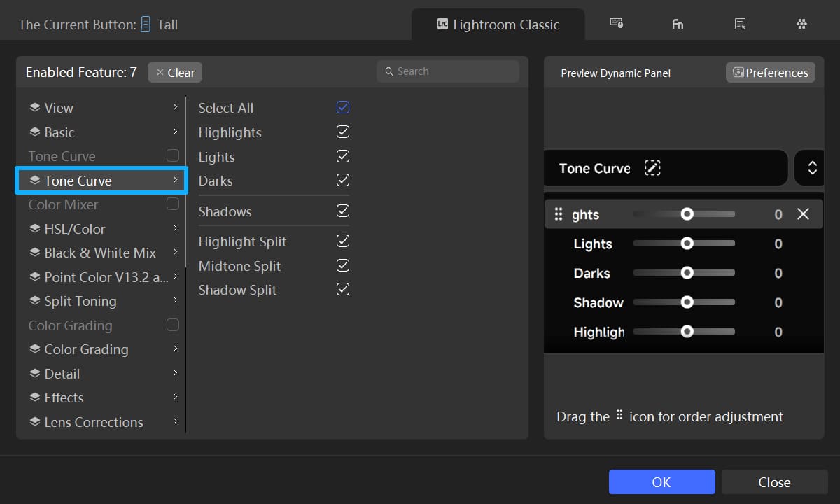
Task: Click the layers icon beside Point Color
Action: point(34,277)
